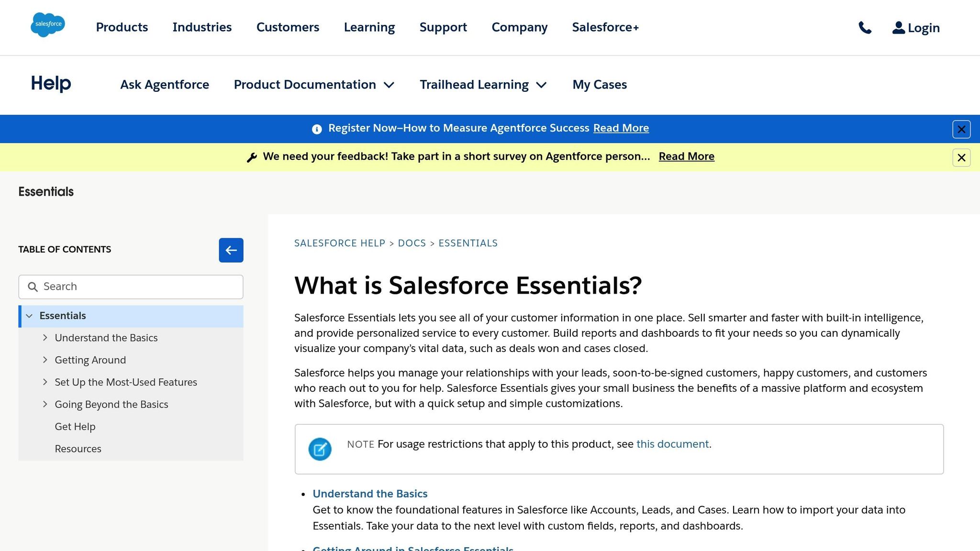Image resolution: width=980 pixels, height=551 pixels.
Task: Click the Login user icon
Action: pos(899,28)
